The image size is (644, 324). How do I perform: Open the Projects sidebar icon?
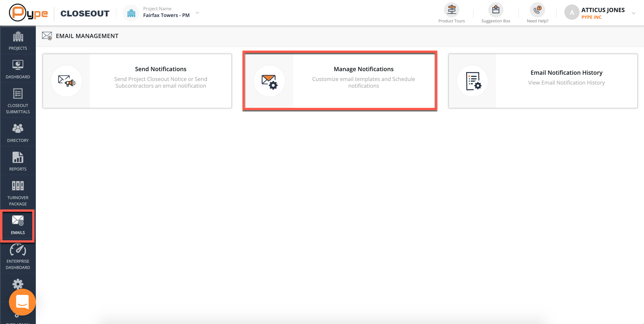[x=18, y=40]
